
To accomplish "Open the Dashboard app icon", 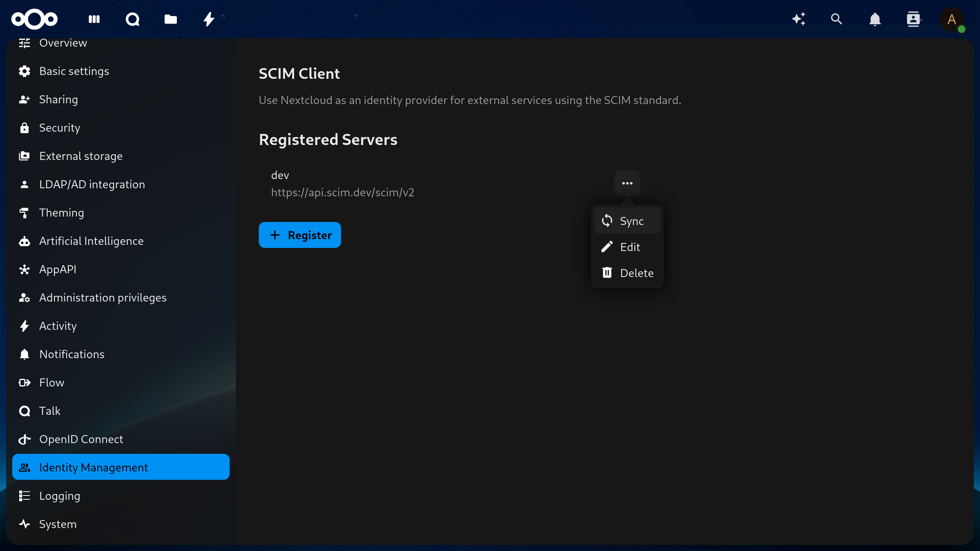I will pyautogui.click(x=94, y=19).
